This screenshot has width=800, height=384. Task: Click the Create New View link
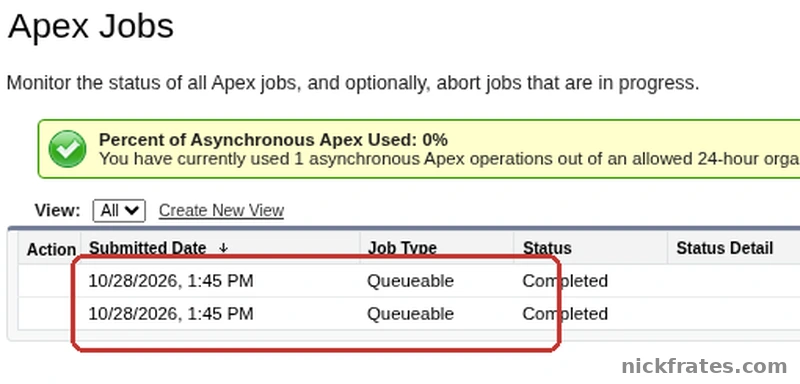click(x=221, y=211)
